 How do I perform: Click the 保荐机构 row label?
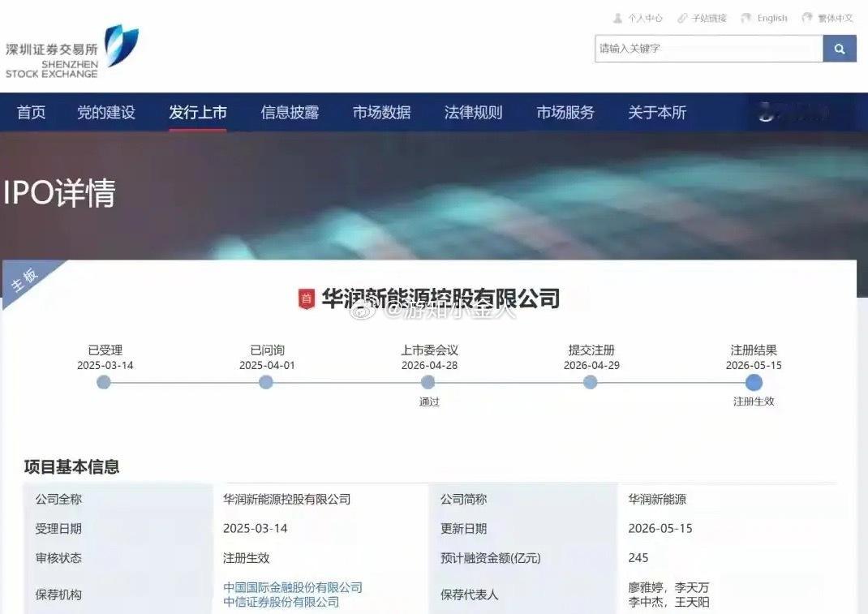coord(58,595)
